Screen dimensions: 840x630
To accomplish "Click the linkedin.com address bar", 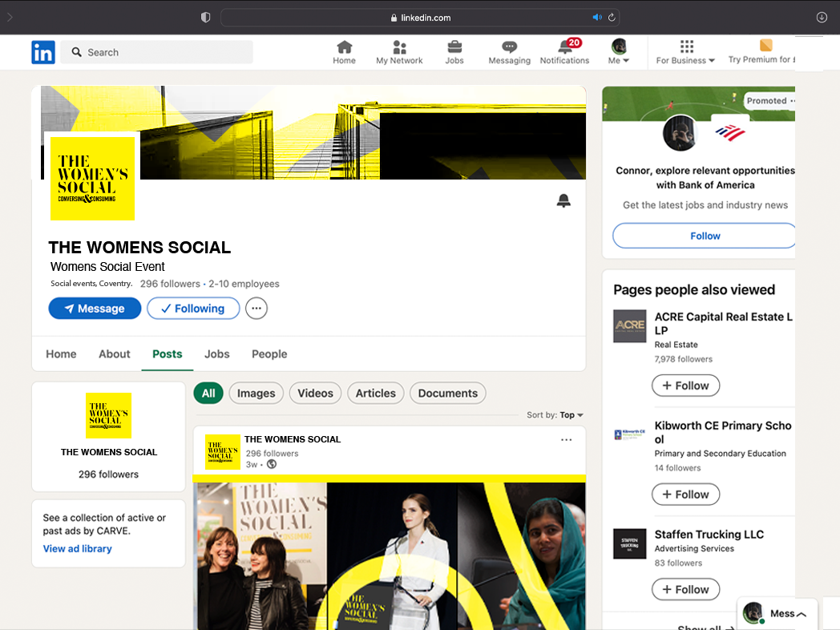I will (x=420, y=18).
